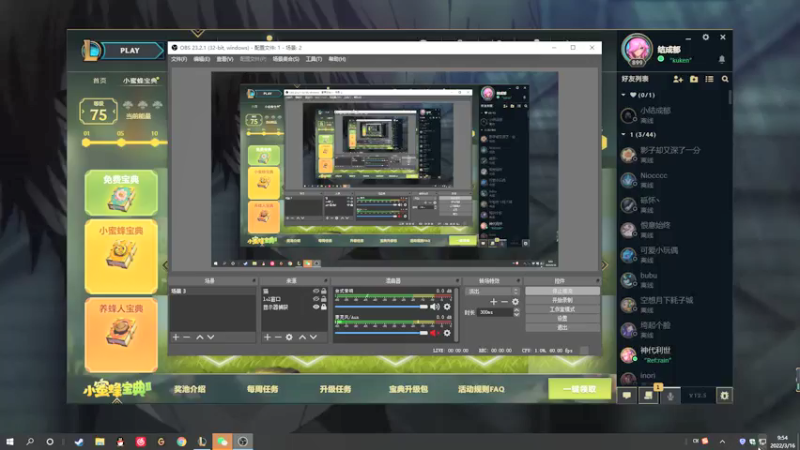Pop out the scenes dock
This screenshot has height=450, width=800.
[254, 281]
